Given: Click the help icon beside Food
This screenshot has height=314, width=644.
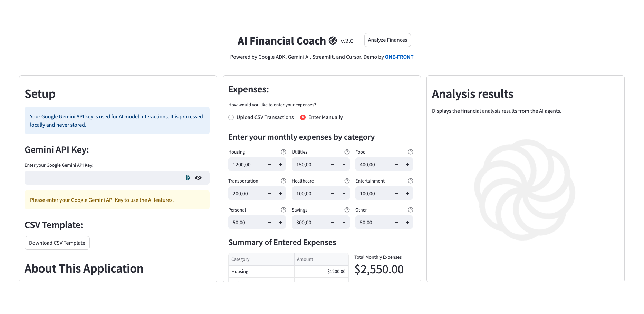Looking at the screenshot, I should pyautogui.click(x=411, y=152).
